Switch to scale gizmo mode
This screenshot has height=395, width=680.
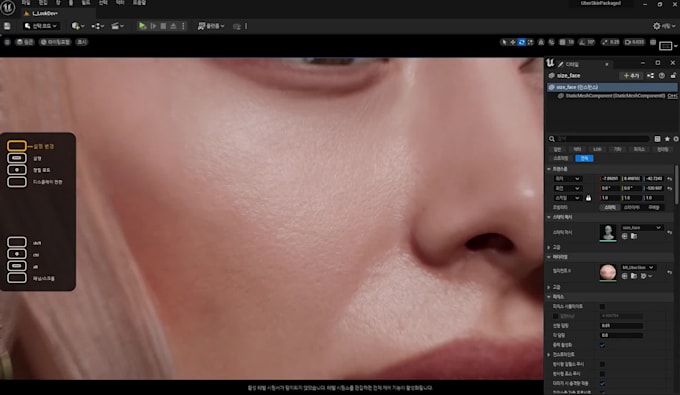pos(530,42)
